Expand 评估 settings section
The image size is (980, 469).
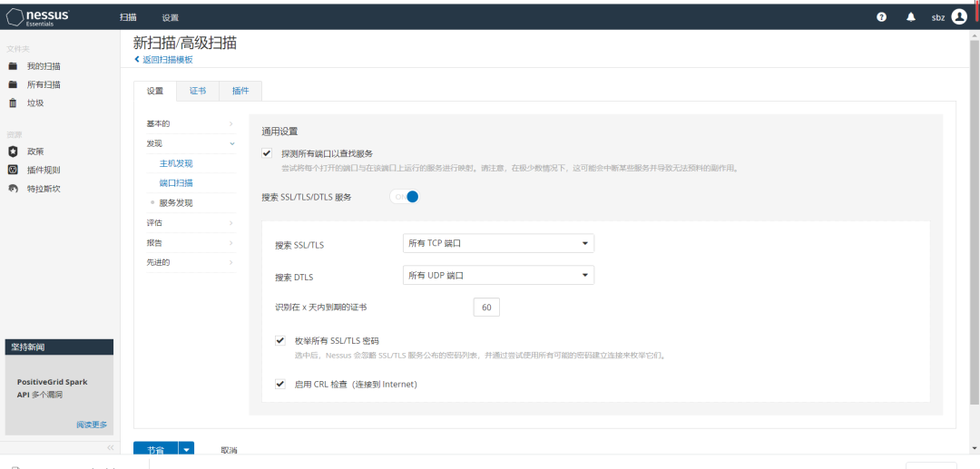[x=191, y=223]
